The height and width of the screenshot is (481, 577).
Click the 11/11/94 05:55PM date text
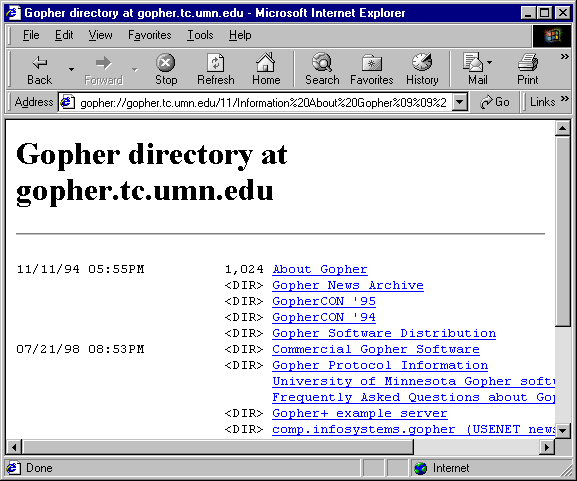[x=81, y=269]
